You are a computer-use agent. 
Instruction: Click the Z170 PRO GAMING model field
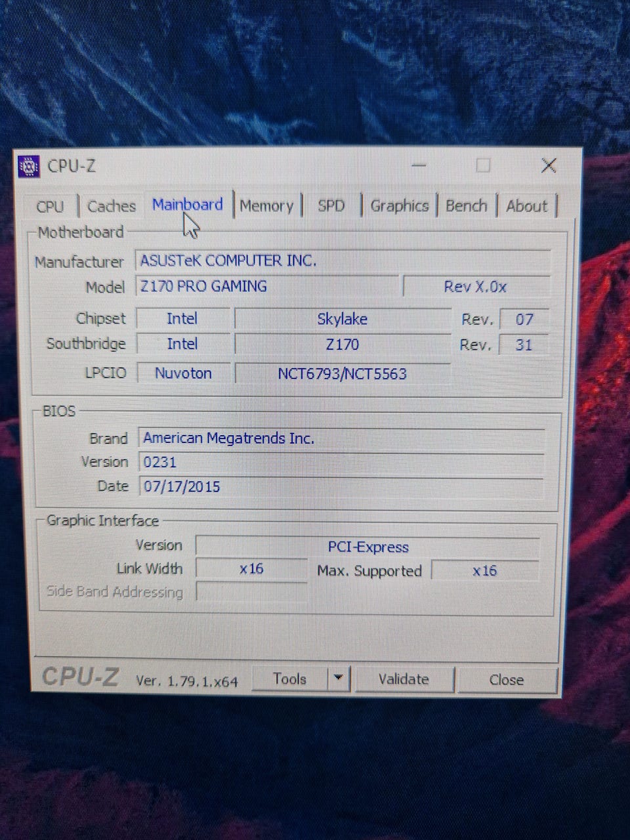267,287
